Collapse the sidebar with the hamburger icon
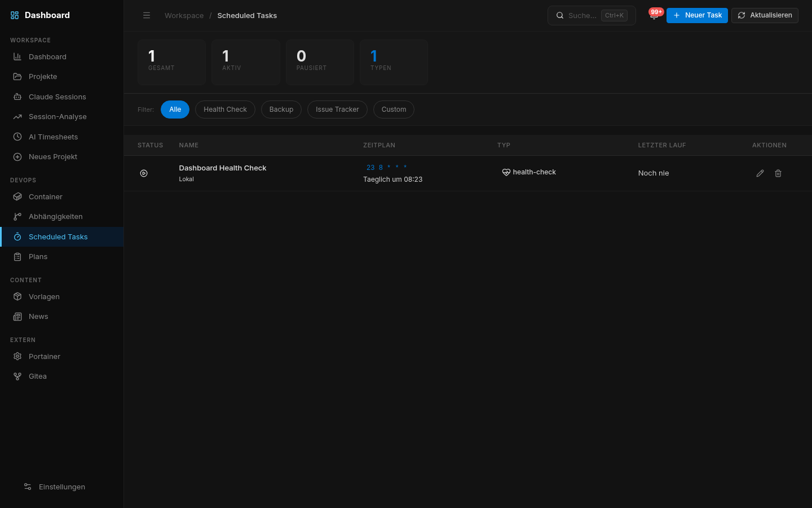This screenshot has height=508, width=812. pyautogui.click(x=147, y=15)
